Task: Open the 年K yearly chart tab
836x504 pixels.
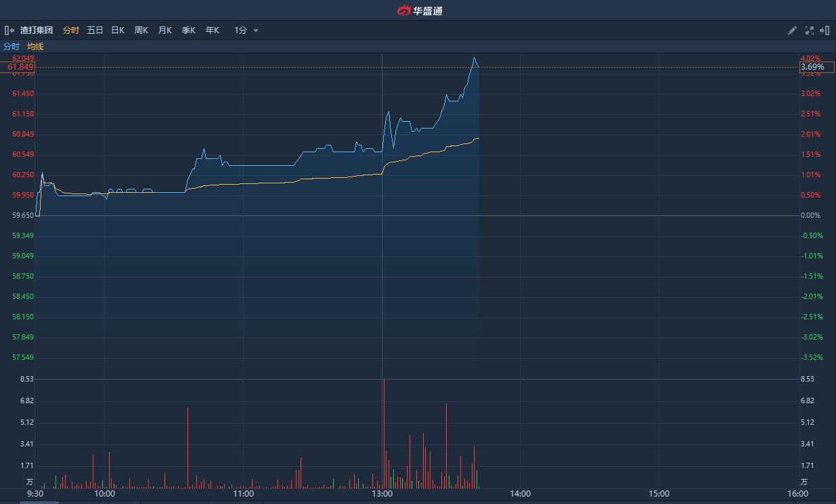Action: (x=212, y=30)
